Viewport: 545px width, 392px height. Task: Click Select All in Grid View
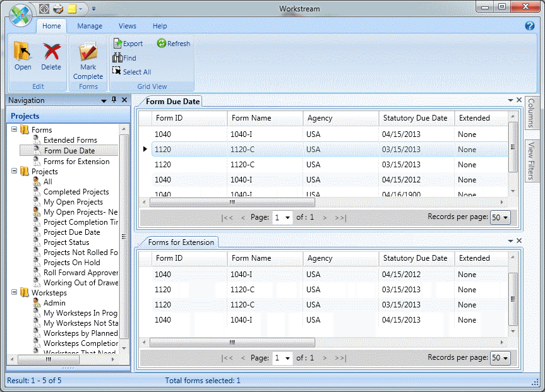(x=131, y=71)
